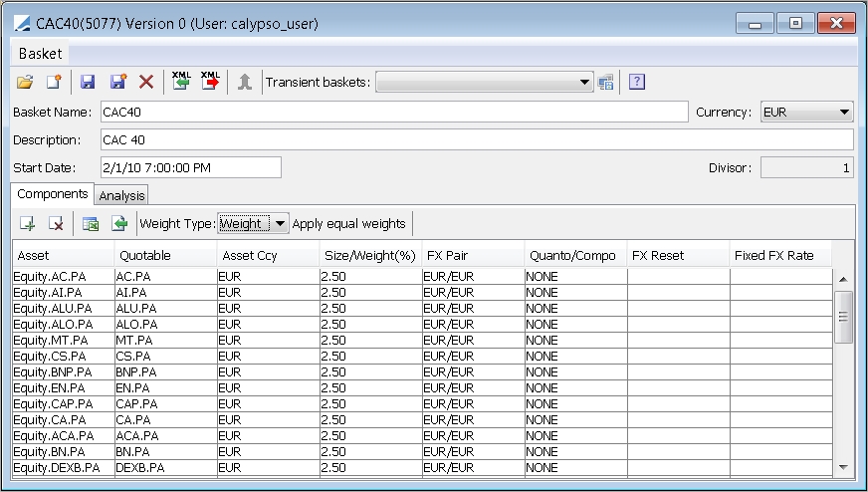The image size is (868, 492).
Task: Open the Currency EUR dropdown
Action: coord(806,112)
